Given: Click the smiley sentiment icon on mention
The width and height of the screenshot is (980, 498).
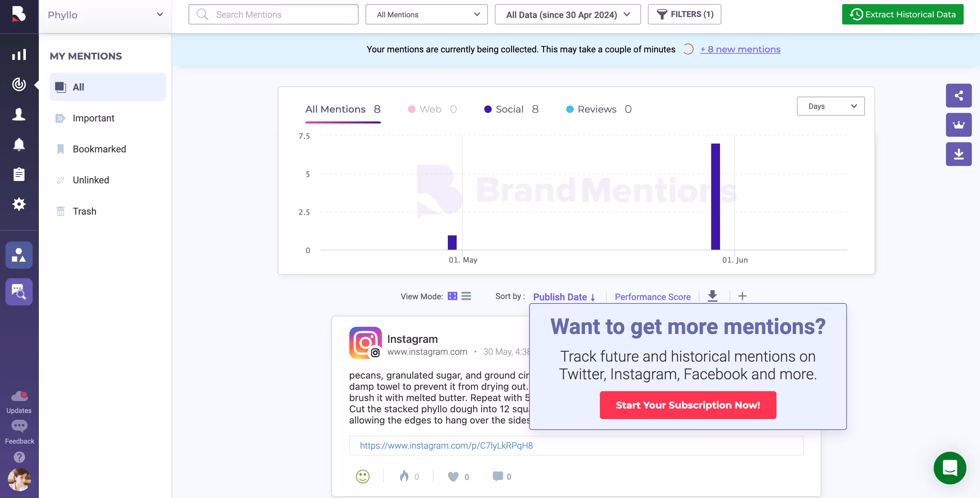Looking at the screenshot, I should pyautogui.click(x=362, y=476).
